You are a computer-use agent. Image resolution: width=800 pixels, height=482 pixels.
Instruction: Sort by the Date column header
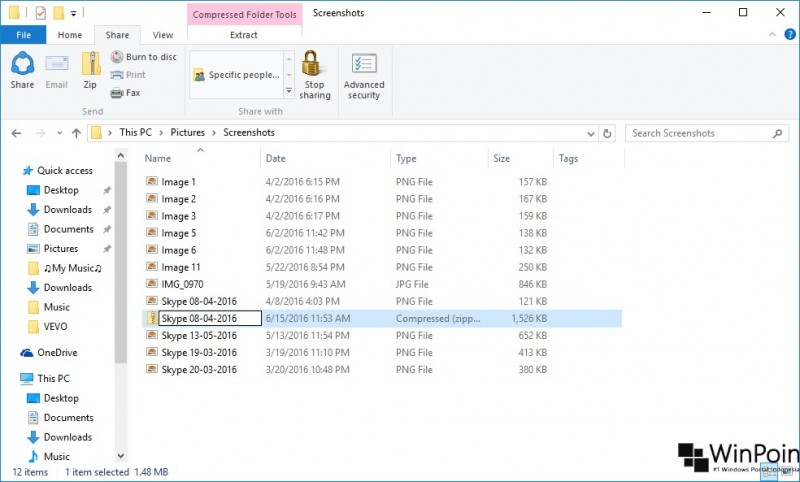[x=326, y=158]
